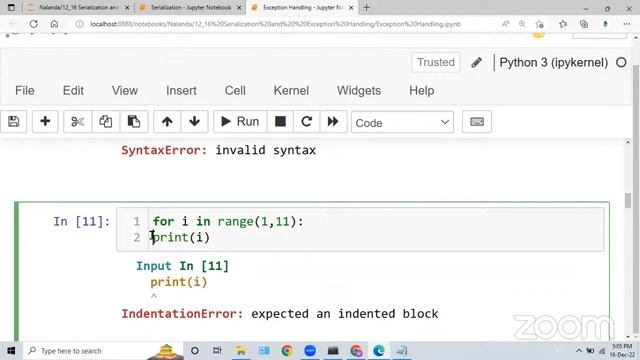Screen dimensions: 640x360
Task: Show hidden system tray icons chevron
Action: tap(579, 351)
